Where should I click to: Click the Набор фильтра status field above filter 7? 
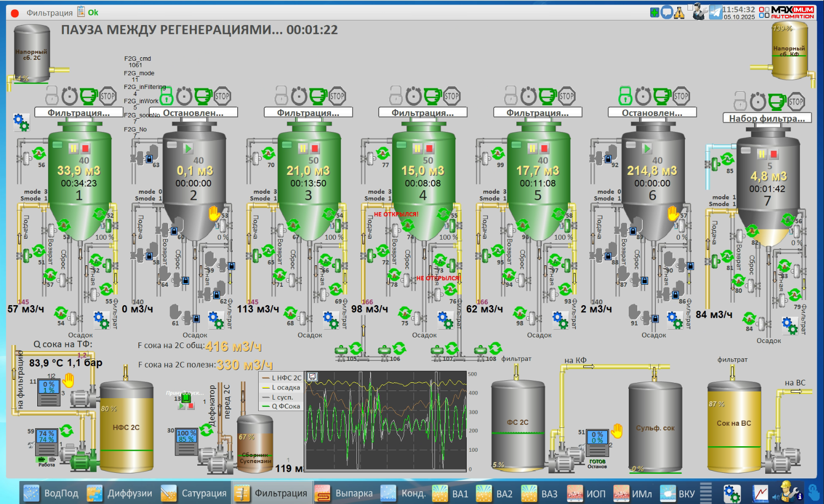[x=767, y=118]
